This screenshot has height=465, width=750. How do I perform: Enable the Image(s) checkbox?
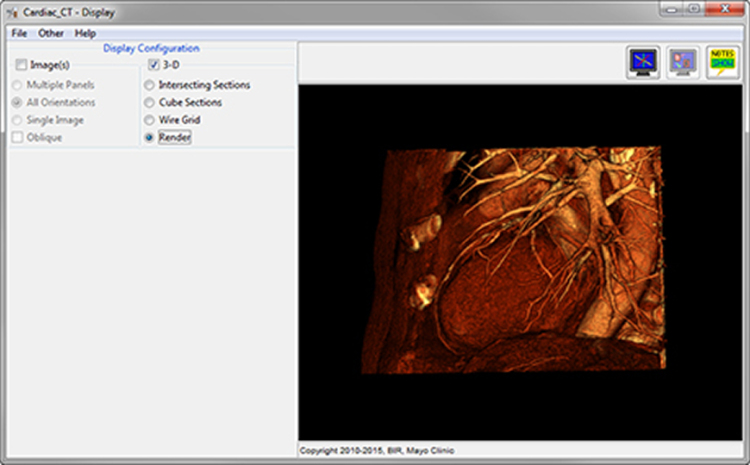click(x=21, y=65)
